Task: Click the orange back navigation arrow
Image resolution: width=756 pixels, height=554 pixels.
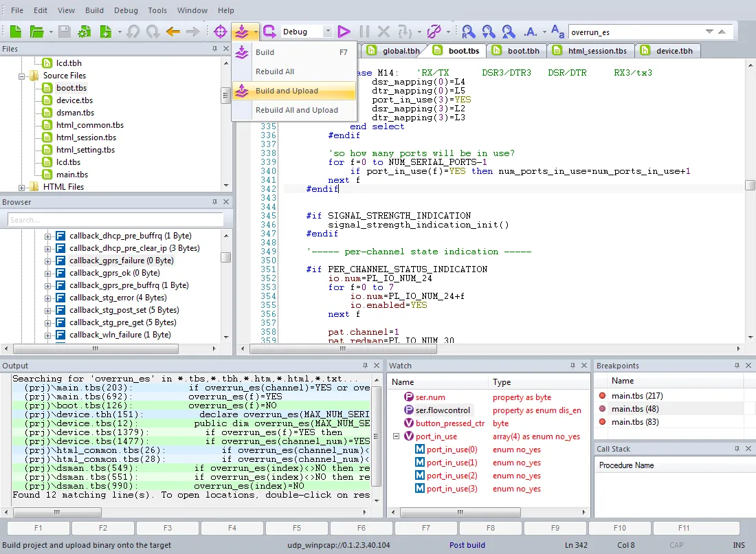Action: [173, 32]
